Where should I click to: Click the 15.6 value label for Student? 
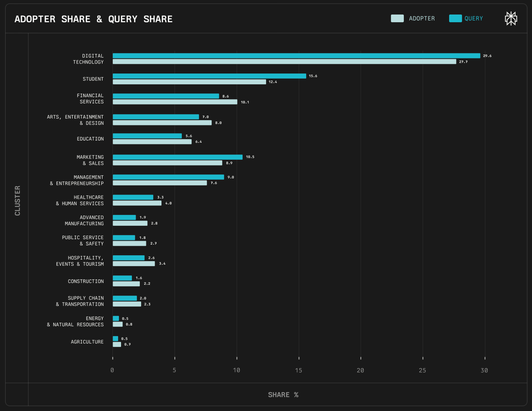pyautogui.click(x=313, y=76)
